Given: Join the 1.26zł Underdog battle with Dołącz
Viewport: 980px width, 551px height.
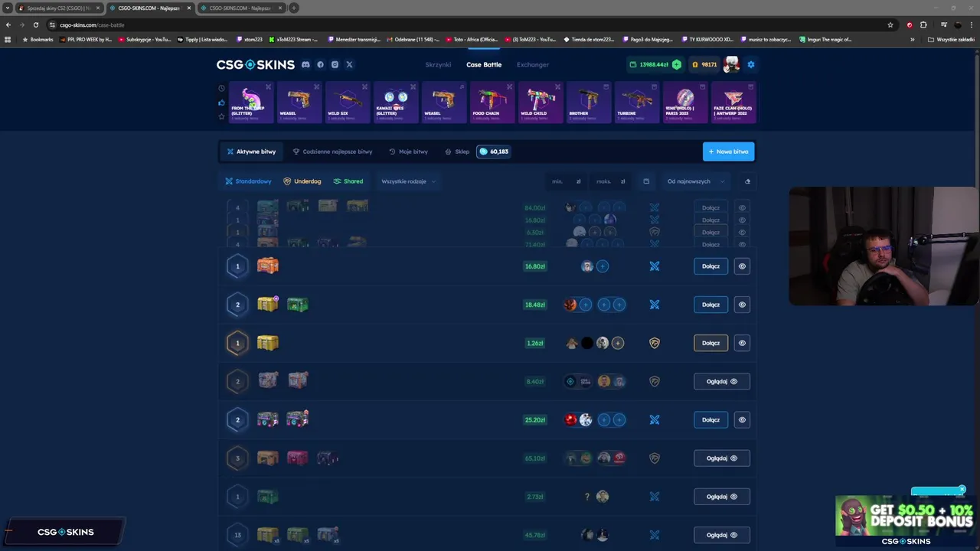Looking at the screenshot, I should [710, 343].
